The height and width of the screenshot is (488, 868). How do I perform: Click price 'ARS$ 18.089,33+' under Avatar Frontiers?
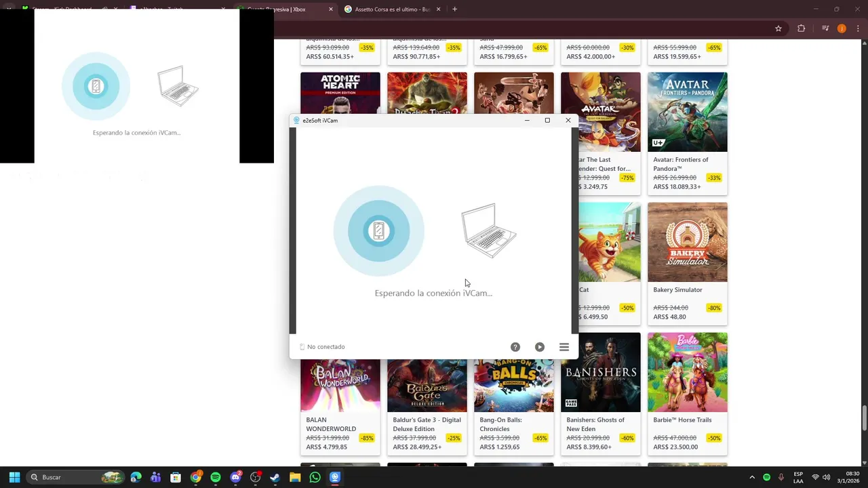(x=677, y=187)
